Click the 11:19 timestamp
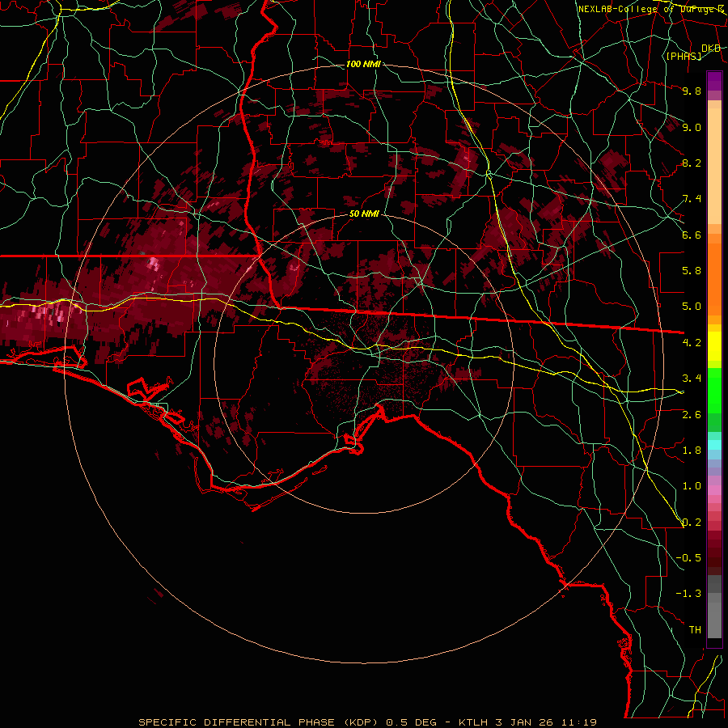The width and height of the screenshot is (728, 728). point(578,722)
